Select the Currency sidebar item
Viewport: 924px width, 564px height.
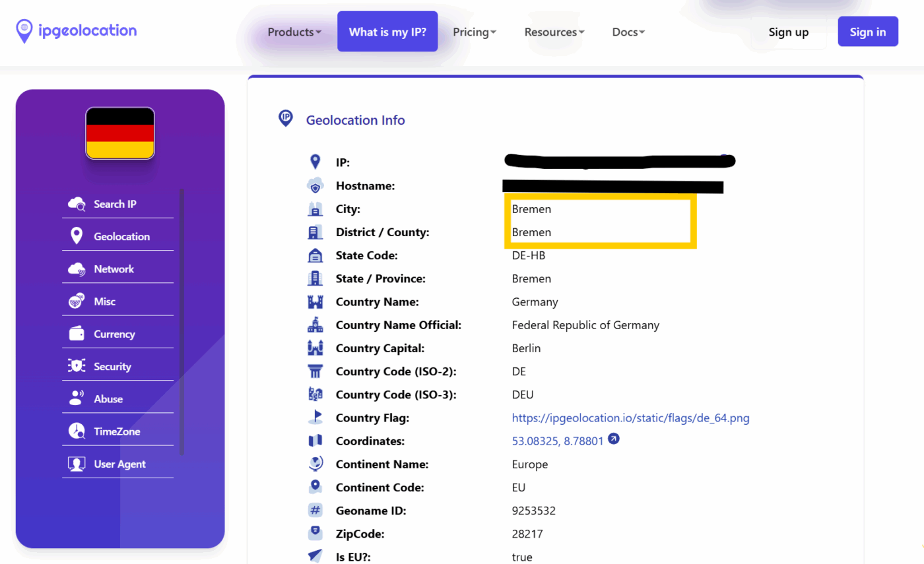coord(114,334)
